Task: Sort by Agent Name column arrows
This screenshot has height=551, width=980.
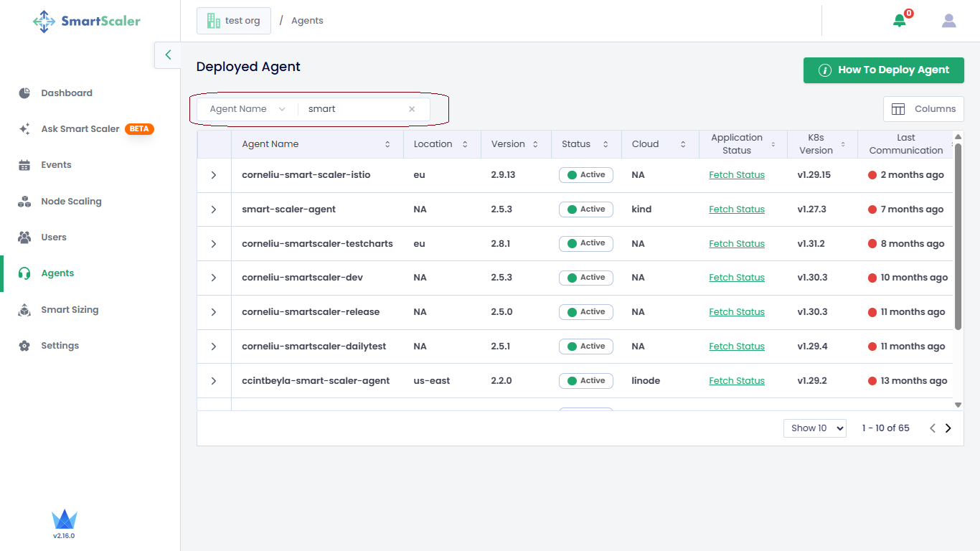Action: point(388,144)
